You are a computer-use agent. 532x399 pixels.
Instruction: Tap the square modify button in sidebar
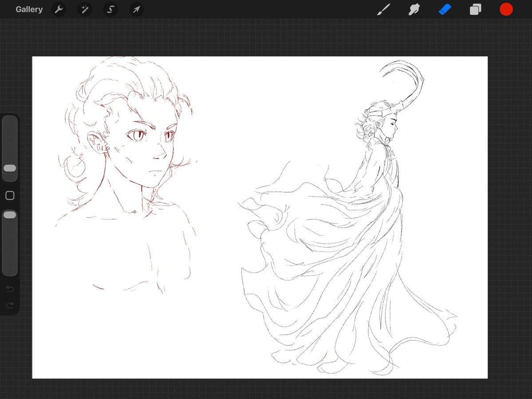click(10, 195)
